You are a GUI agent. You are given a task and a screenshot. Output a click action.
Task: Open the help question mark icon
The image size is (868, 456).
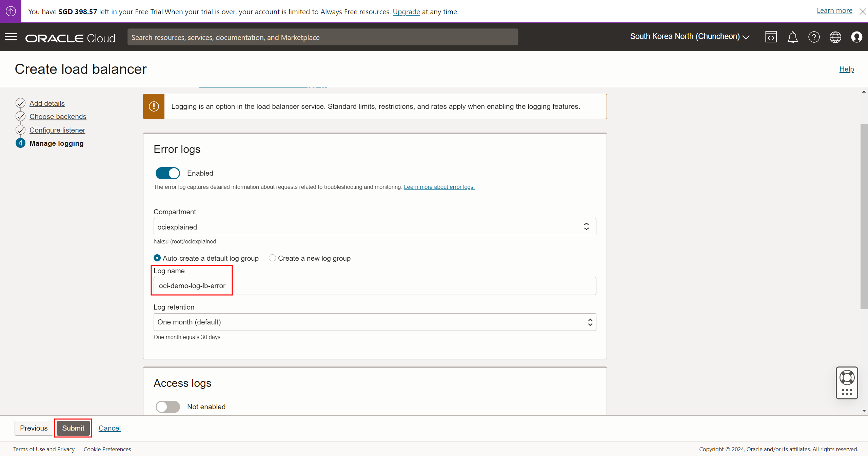814,37
